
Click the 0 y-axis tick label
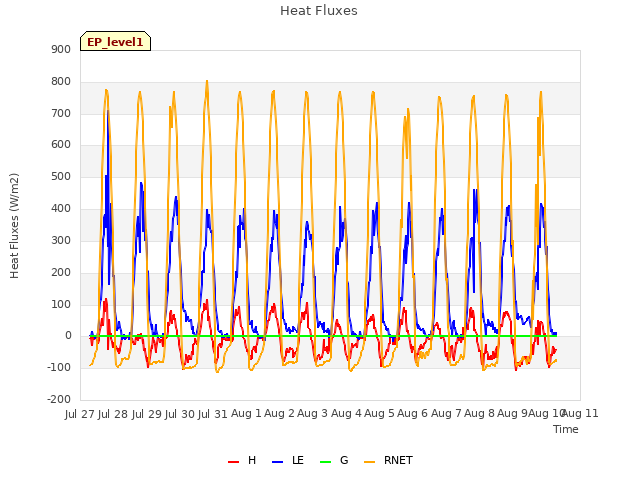click(x=68, y=336)
